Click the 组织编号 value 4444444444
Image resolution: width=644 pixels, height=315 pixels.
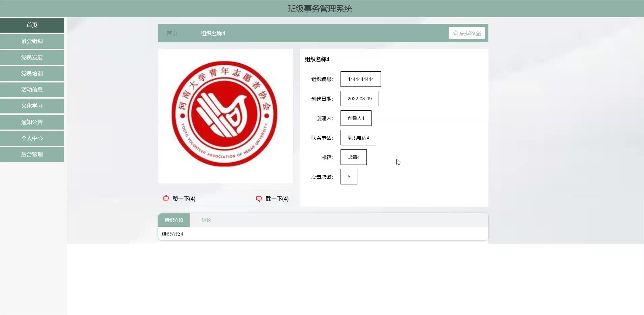[361, 79]
